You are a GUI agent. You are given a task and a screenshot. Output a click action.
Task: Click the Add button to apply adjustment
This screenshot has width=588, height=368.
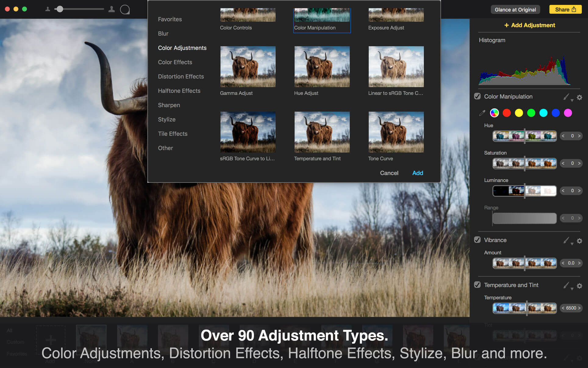click(417, 173)
